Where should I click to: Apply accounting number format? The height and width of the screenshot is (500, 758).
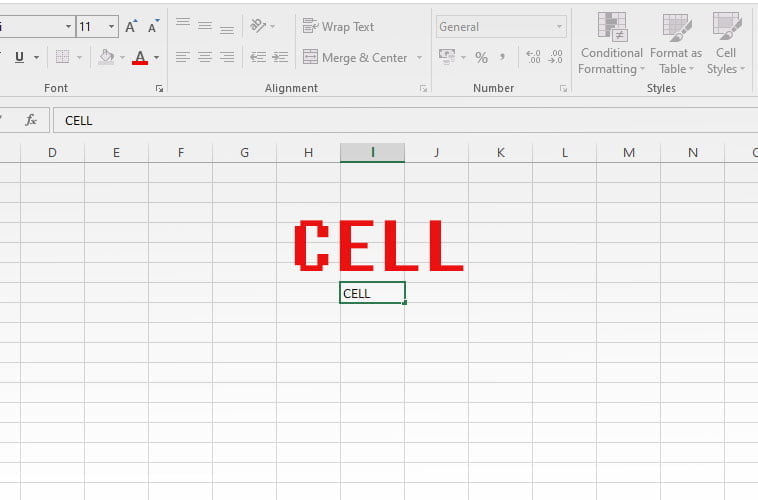[447, 57]
